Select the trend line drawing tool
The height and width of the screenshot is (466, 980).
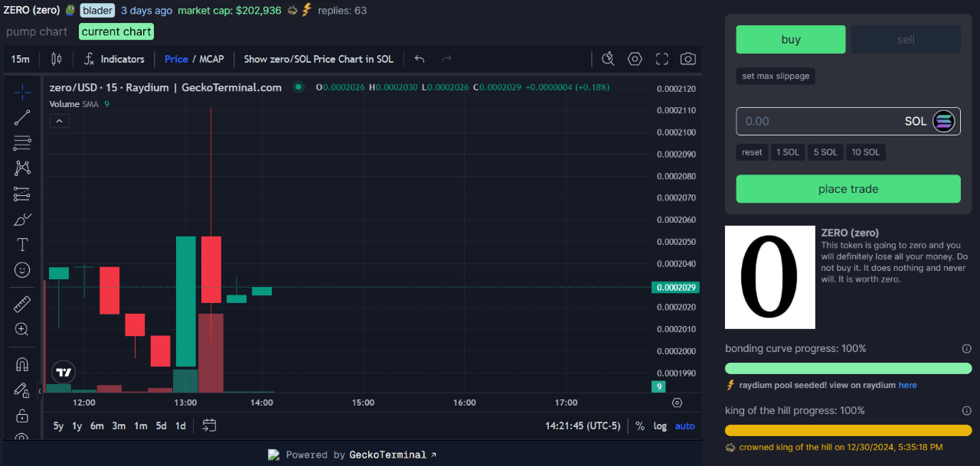click(22, 117)
